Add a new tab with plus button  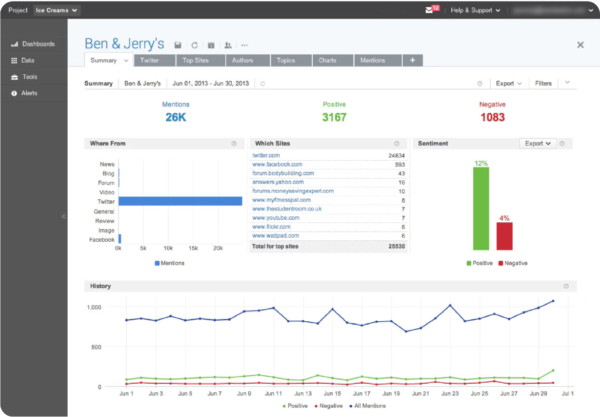tap(412, 60)
